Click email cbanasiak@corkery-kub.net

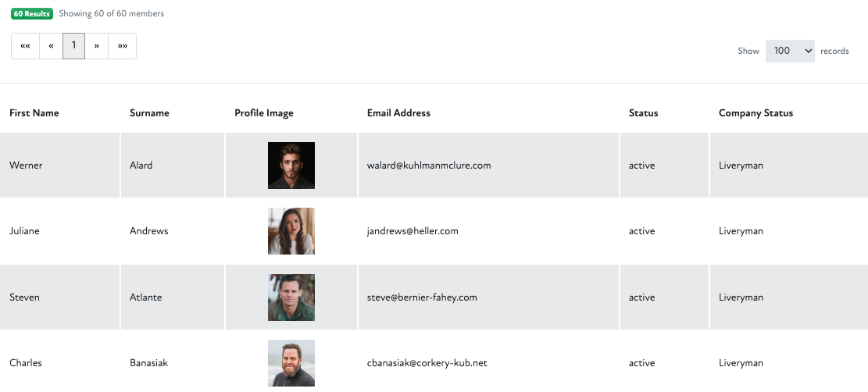[x=427, y=363]
